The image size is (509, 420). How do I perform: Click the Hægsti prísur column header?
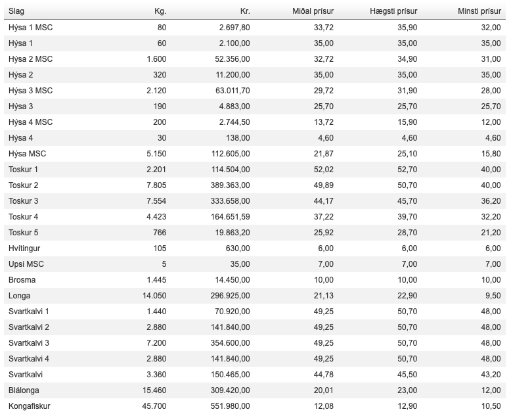click(393, 11)
